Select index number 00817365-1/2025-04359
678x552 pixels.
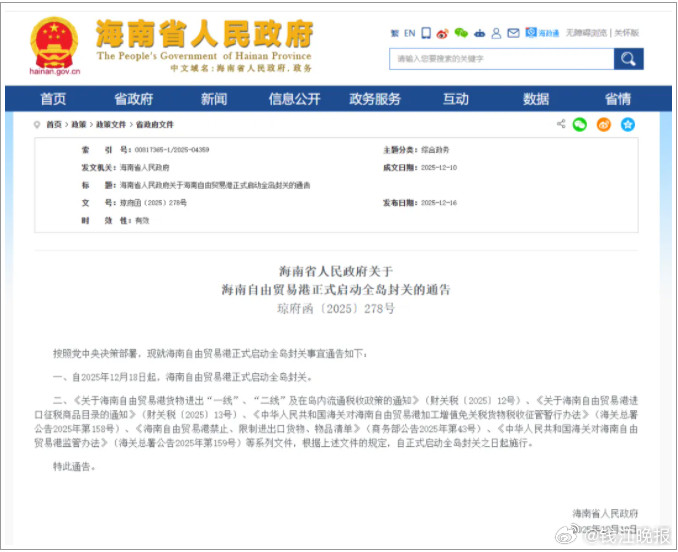pos(172,150)
